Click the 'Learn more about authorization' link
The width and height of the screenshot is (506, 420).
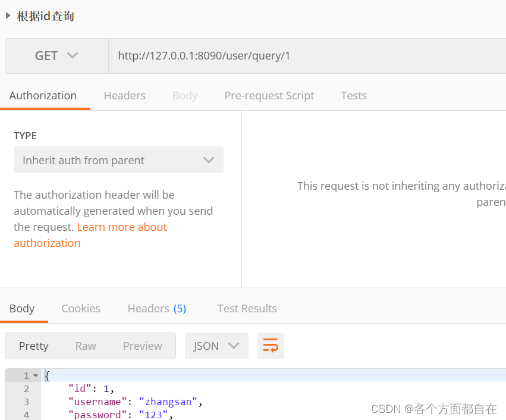[x=122, y=227]
